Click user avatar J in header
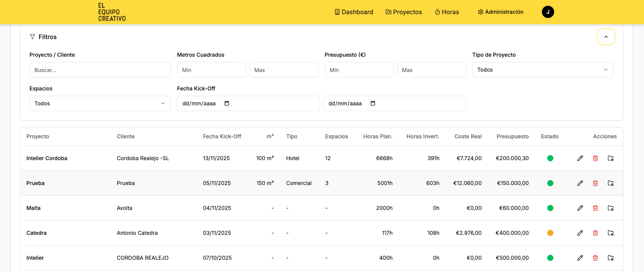The width and height of the screenshot is (644, 272). (548, 12)
